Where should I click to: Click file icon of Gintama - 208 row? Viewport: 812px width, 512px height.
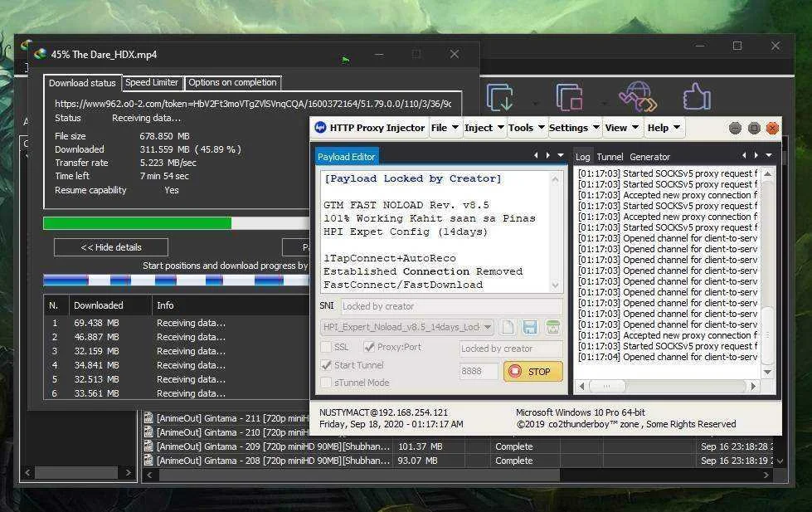tap(148, 460)
